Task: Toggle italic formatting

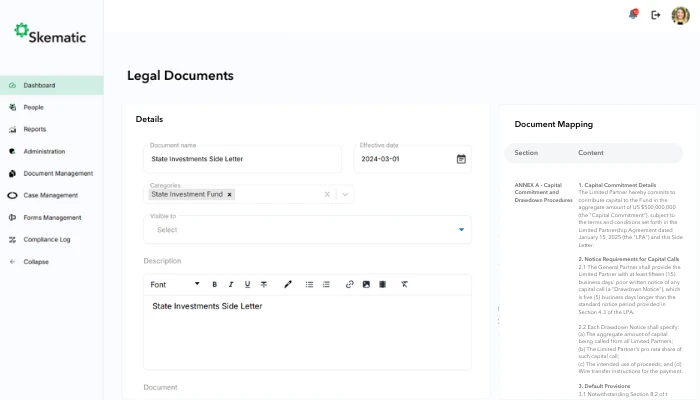Action: [231, 284]
